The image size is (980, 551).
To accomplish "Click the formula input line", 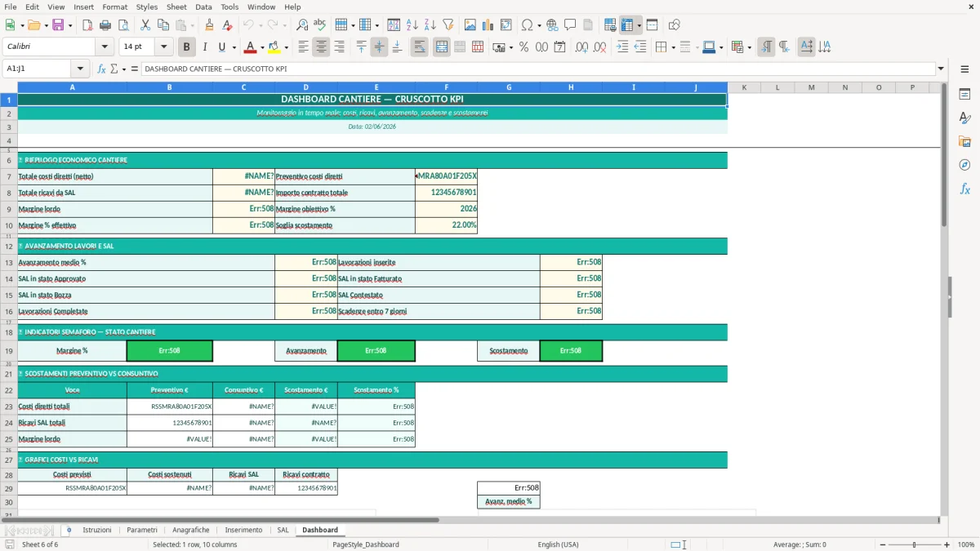I will [537, 69].
